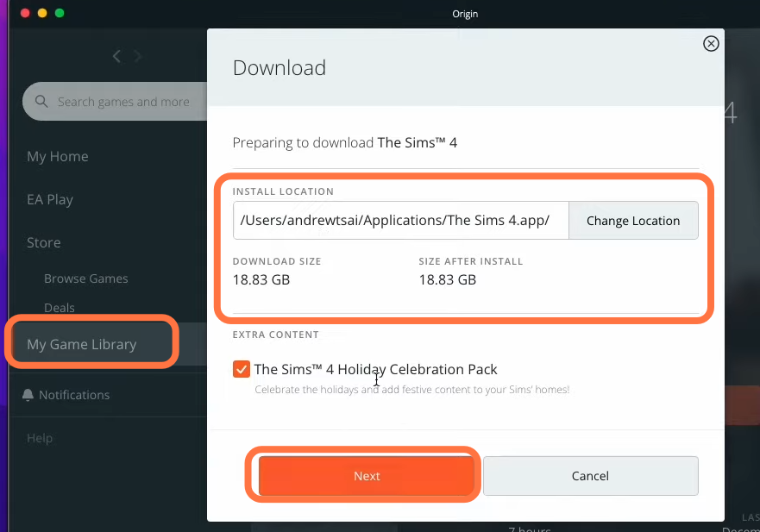Click the EXTRA CONTENT label
760x532 pixels.
click(x=276, y=335)
